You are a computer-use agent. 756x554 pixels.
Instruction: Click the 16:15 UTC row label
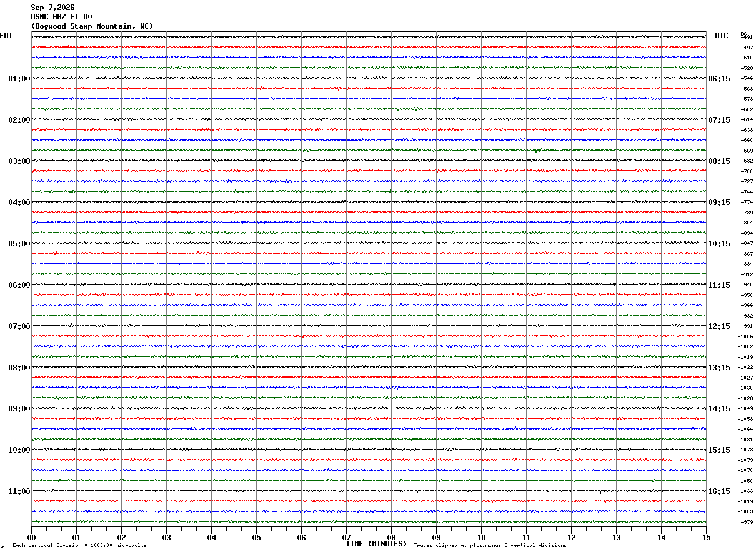(x=719, y=491)
